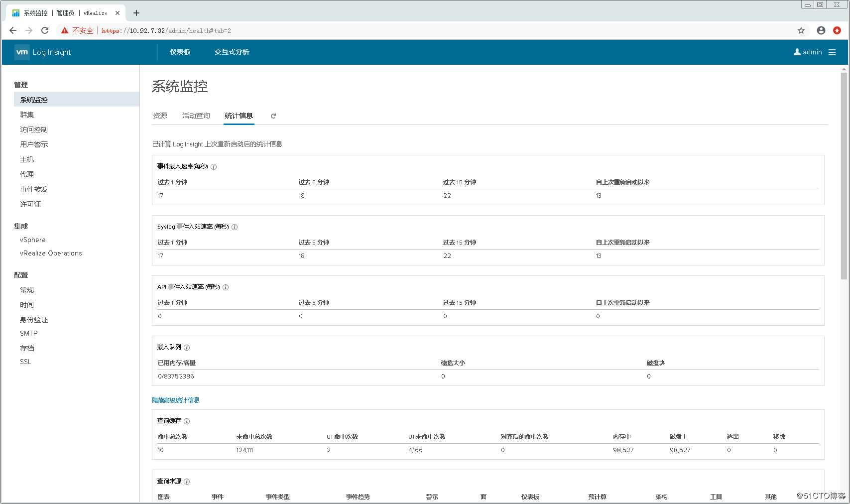The height and width of the screenshot is (504, 850).
Task: Click 隐藏高级统计信息 link
Action: (176, 400)
